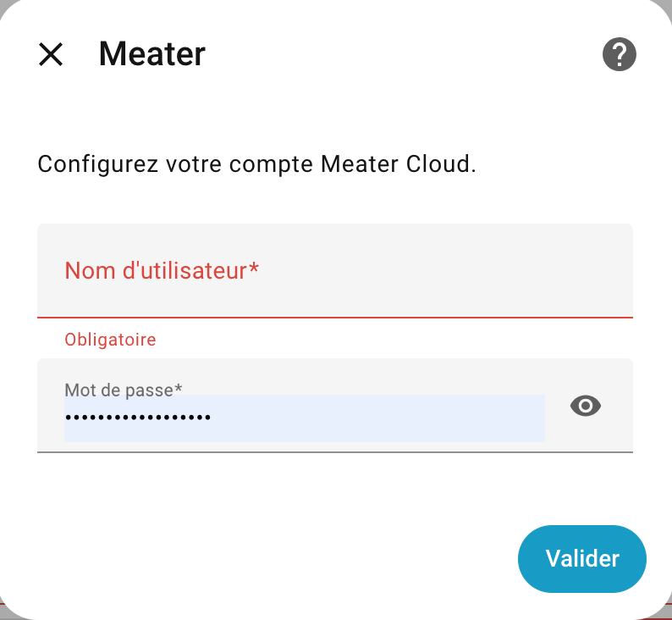Click the red Obligatoire error message
The width and height of the screenshot is (672, 620).
pos(111,340)
